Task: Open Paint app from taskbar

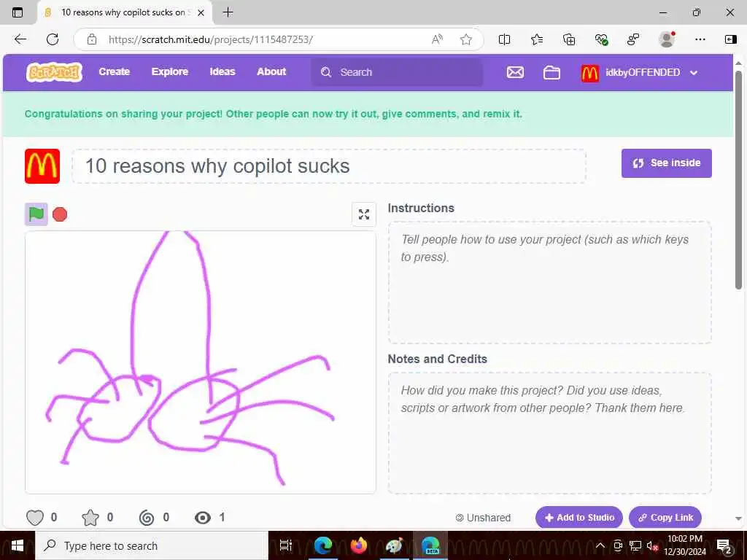Action: pos(395,545)
